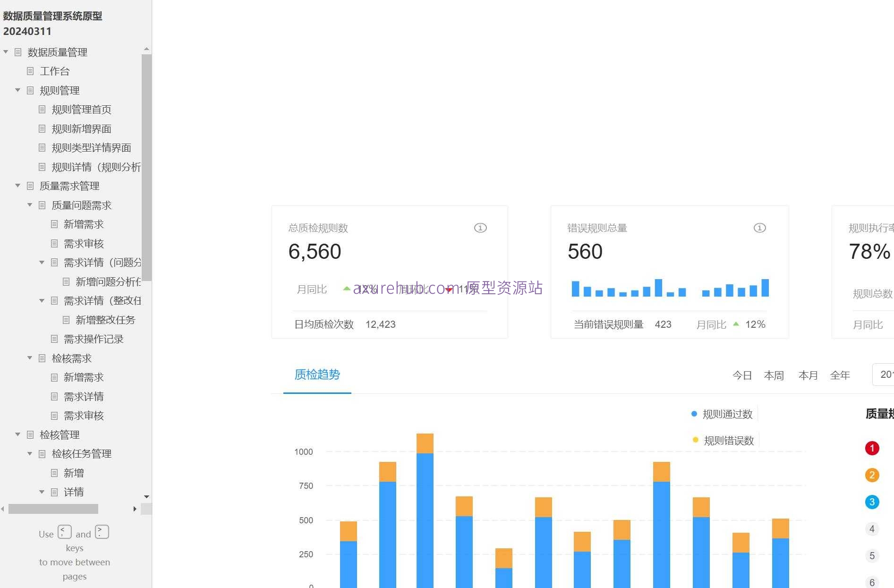
Task: Toggle the 规则通过数 legend entry
Action: pos(727,414)
